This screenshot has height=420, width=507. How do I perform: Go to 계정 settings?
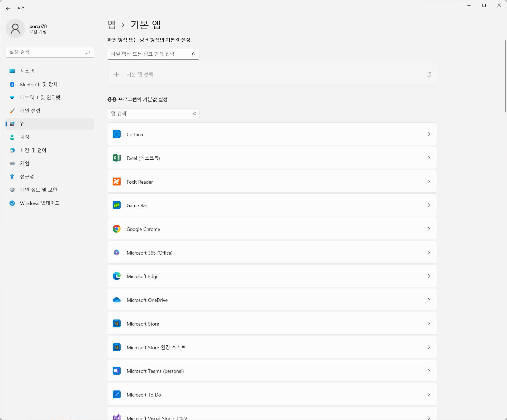pos(50,137)
